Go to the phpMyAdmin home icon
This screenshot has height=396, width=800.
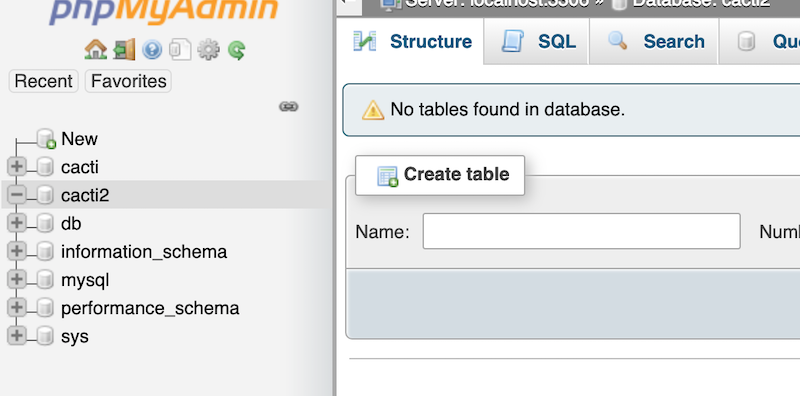click(x=95, y=50)
